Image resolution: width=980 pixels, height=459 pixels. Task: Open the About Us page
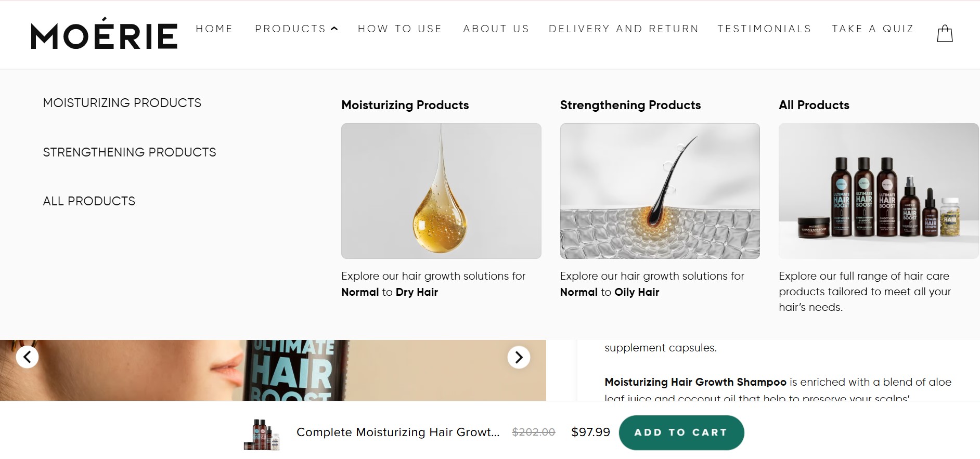(496, 29)
